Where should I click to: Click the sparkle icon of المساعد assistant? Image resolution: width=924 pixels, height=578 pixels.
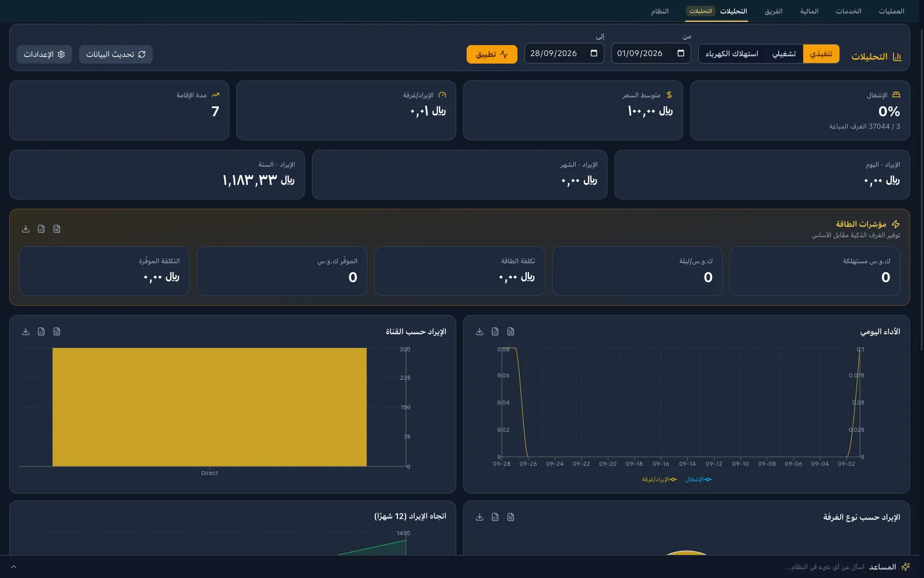[x=906, y=566]
